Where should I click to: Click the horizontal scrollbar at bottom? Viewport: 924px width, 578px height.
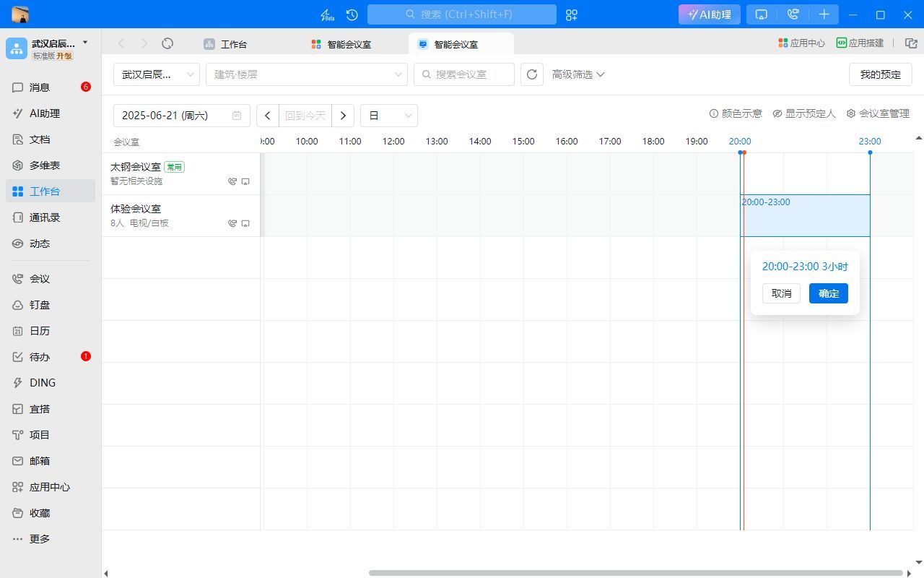(635, 573)
